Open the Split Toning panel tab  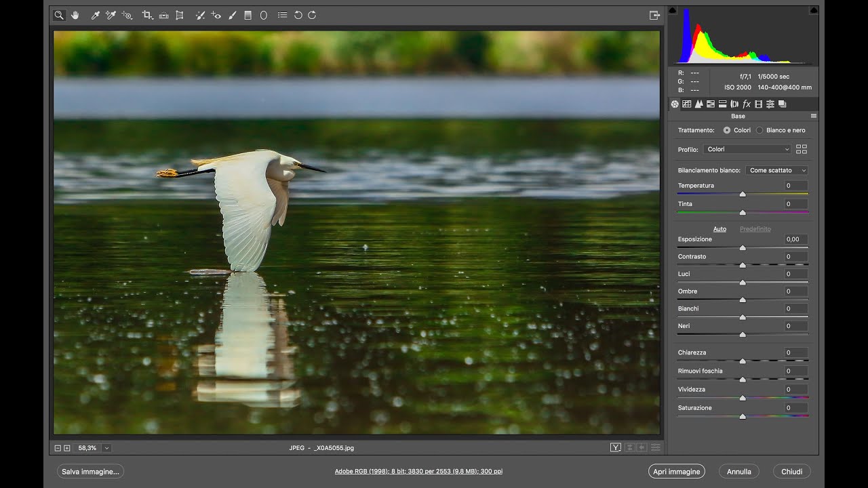[723, 104]
